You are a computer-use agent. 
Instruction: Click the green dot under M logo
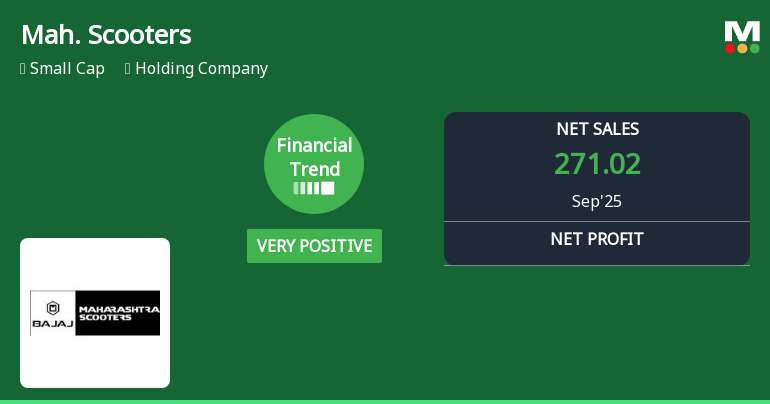pyautogui.click(x=754, y=48)
